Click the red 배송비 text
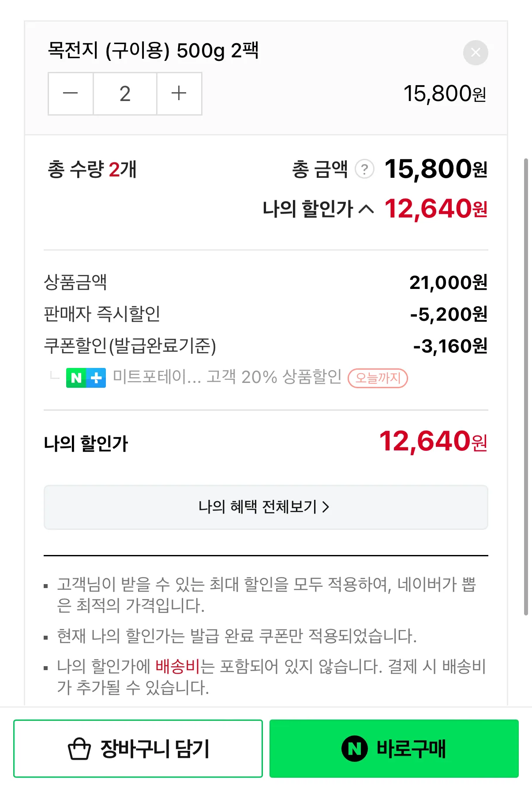 pyautogui.click(x=178, y=666)
